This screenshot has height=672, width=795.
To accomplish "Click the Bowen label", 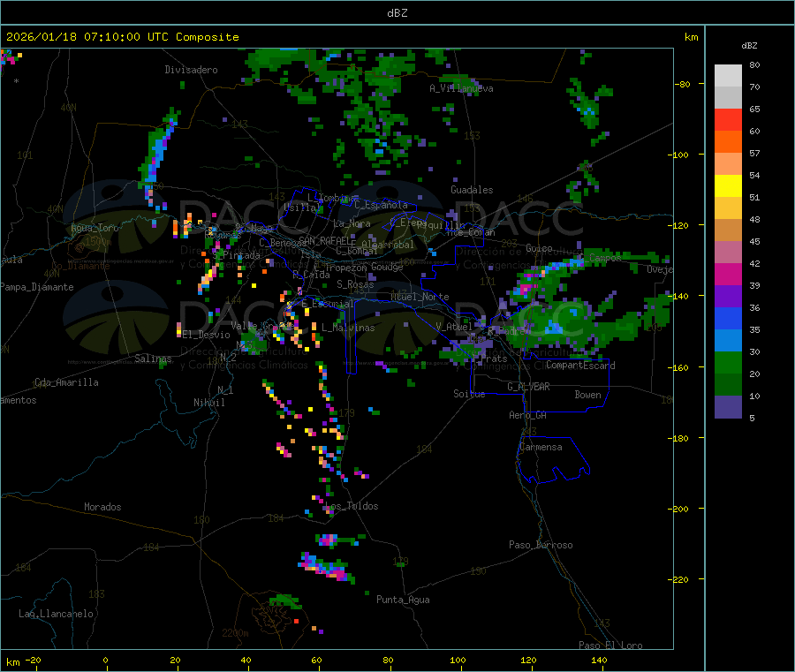I will point(587,395).
